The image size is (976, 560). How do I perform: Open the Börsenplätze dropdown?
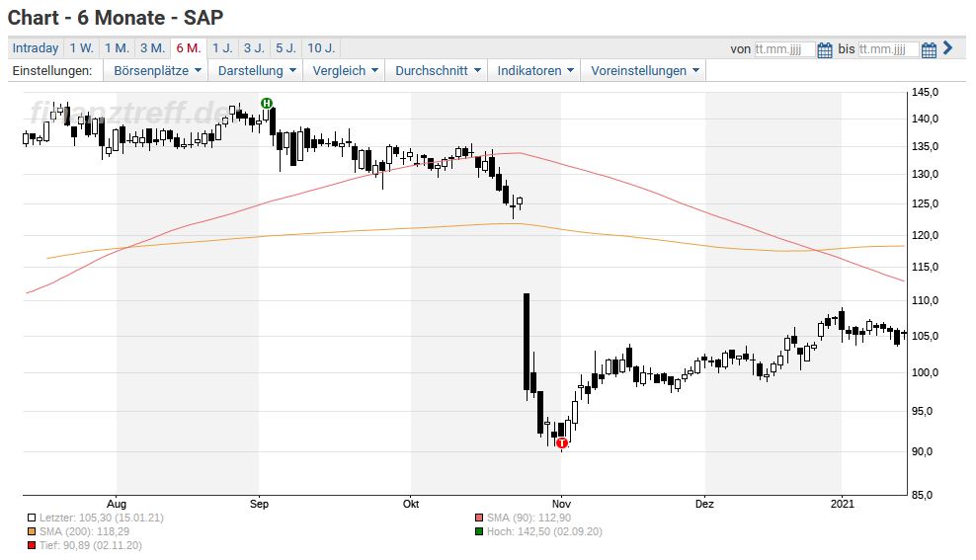pyautogui.click(x=156, y=71)
